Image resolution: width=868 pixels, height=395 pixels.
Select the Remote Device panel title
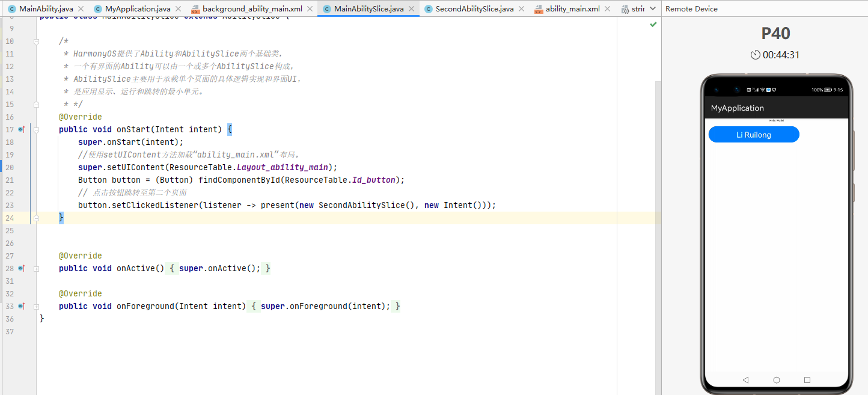(691, 9)
